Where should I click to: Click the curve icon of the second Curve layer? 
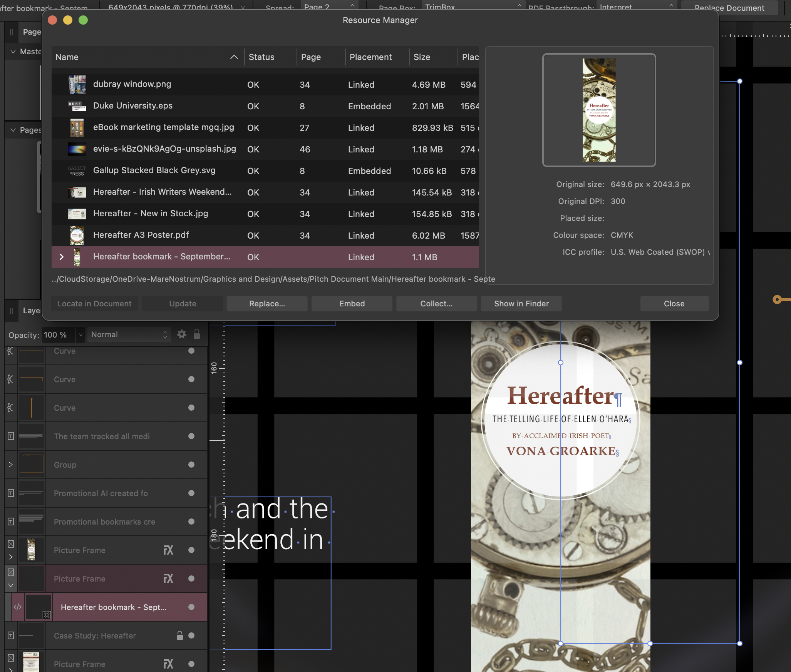10,379
